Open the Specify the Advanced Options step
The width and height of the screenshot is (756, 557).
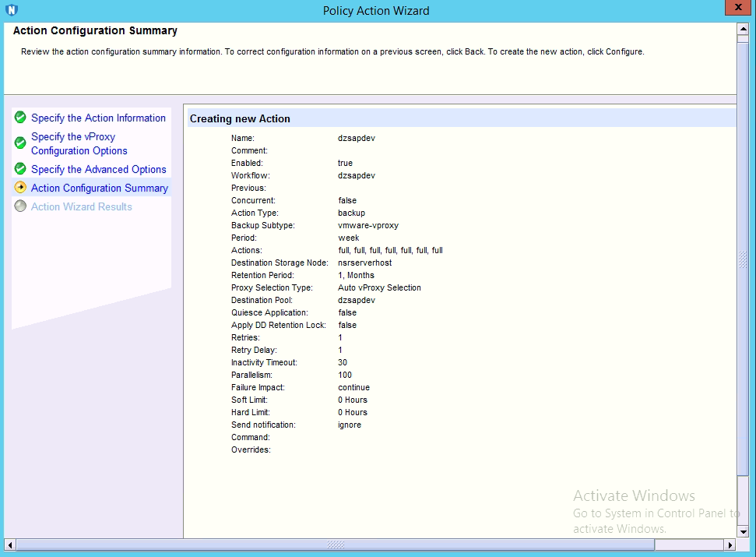pos(98,169)
